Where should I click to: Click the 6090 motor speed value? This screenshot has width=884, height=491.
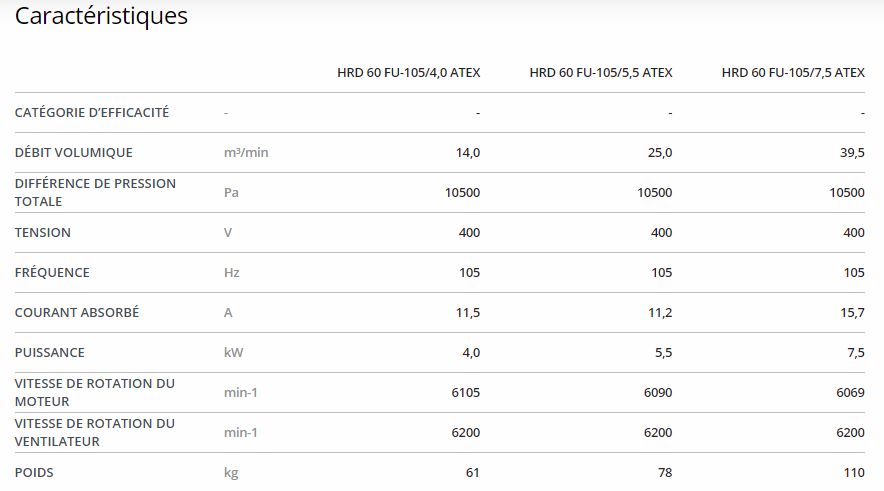pos(659,392)
